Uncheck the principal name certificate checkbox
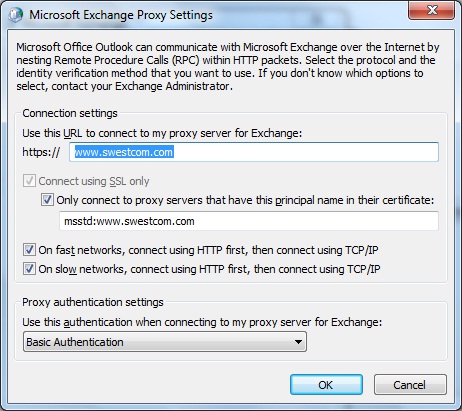This screenshot has height=411, width=462. tap(47, 200)
